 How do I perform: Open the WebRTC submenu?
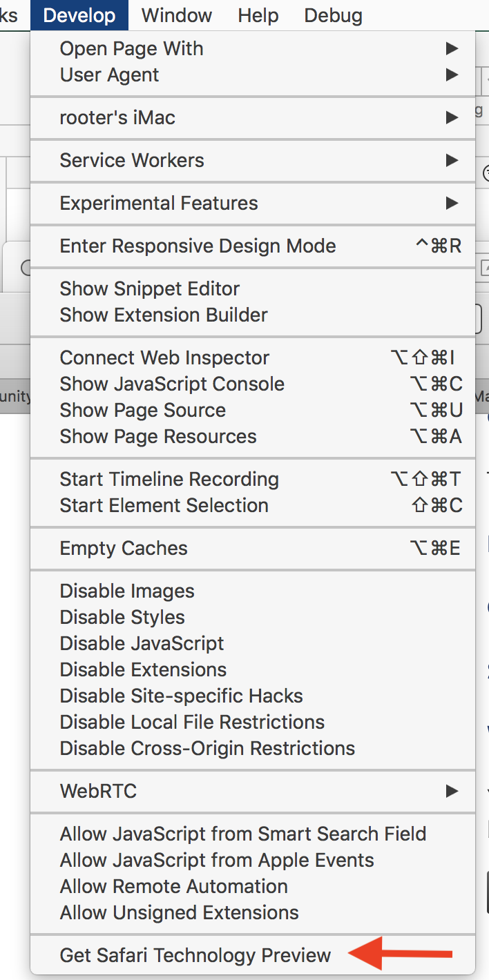(98, 791)
